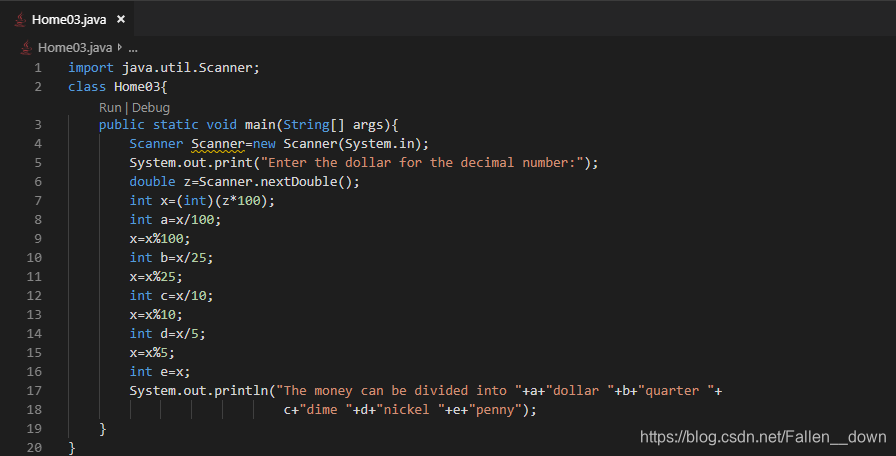Click the underlined Scanner variable on line 4

point(218,144)
